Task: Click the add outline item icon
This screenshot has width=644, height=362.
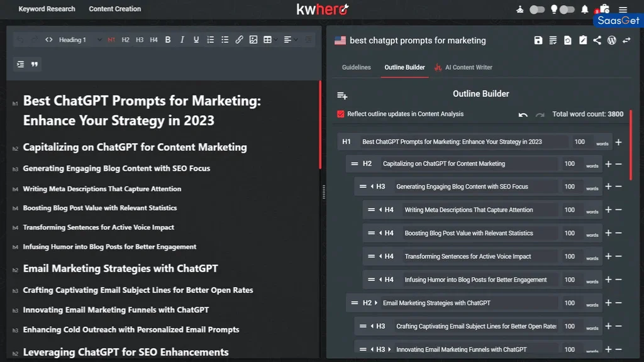Action: (342, 96)
